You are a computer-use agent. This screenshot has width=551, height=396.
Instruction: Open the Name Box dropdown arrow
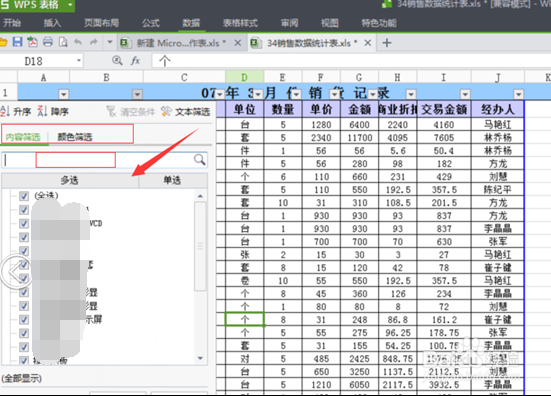pyautogui.click(x=79, y=61)
